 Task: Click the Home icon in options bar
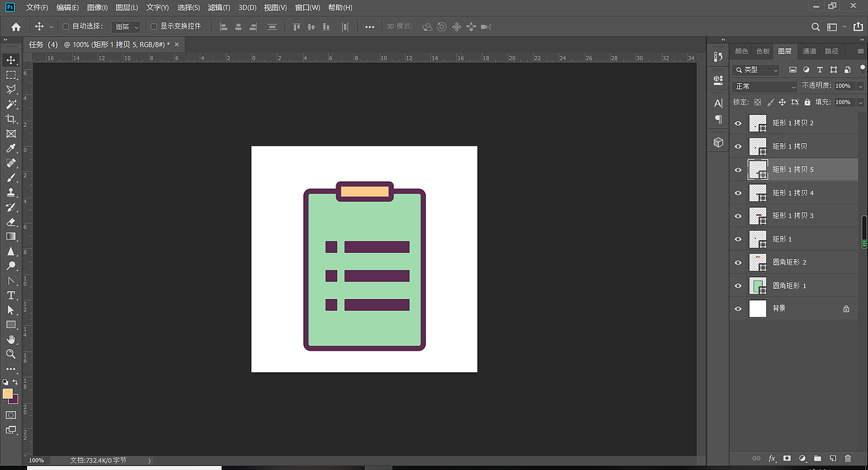16,27
